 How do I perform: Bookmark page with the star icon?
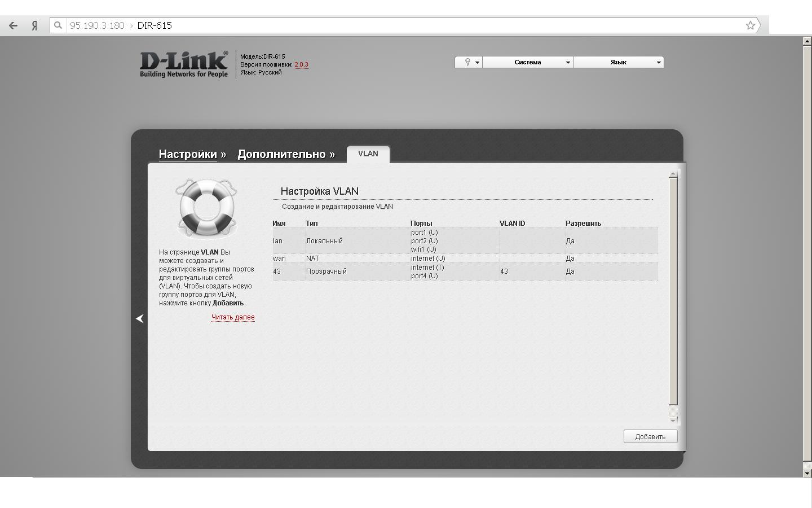coord(751,25)
